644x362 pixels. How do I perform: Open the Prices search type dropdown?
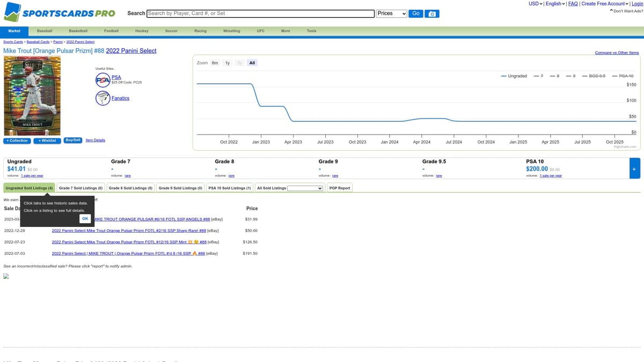[392, 13]
